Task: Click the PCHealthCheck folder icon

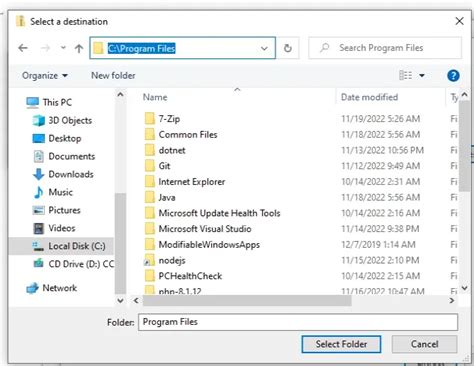Action: coord(150,276)
